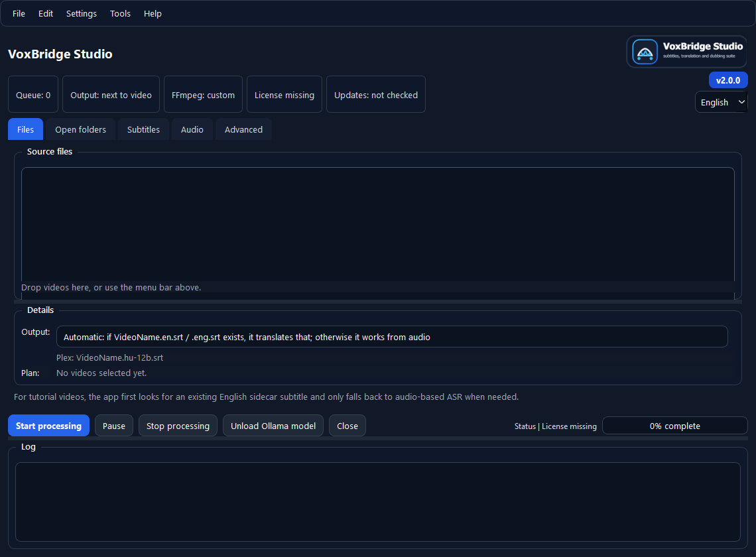The image size is (756, 557).
Task: Click the VoxBridge Studio logo icon
Action: coord(643,51)
